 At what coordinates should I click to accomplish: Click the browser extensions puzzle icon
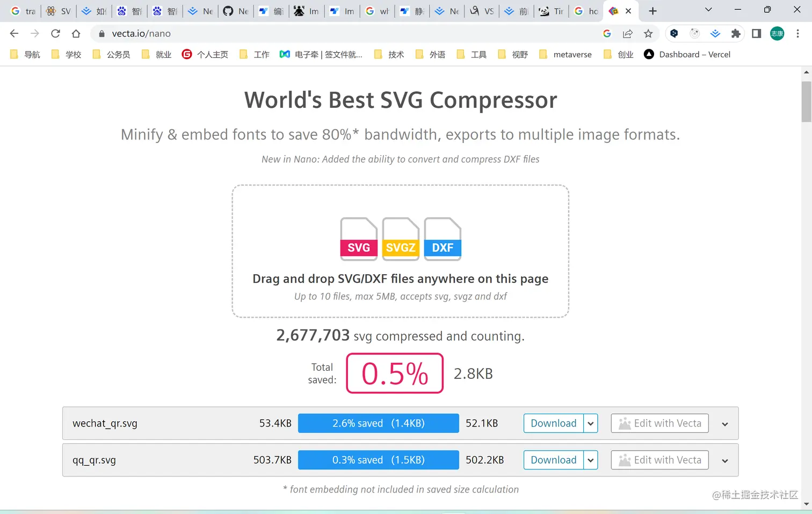click(736, 33)
